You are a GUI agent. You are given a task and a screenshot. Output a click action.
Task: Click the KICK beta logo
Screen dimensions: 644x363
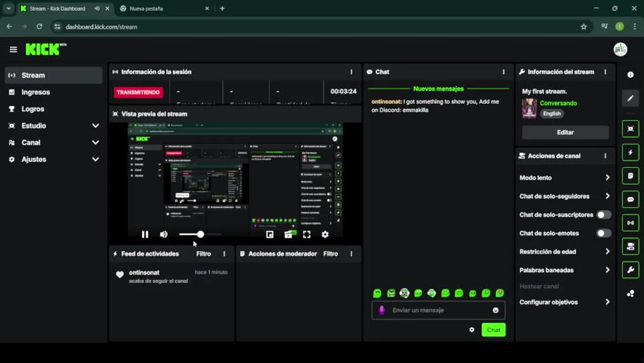point(46,49)
